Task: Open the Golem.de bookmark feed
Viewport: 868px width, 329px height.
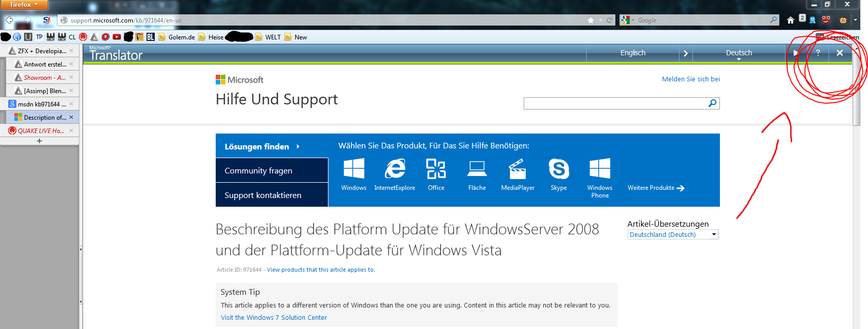Action: click(177, 37)
